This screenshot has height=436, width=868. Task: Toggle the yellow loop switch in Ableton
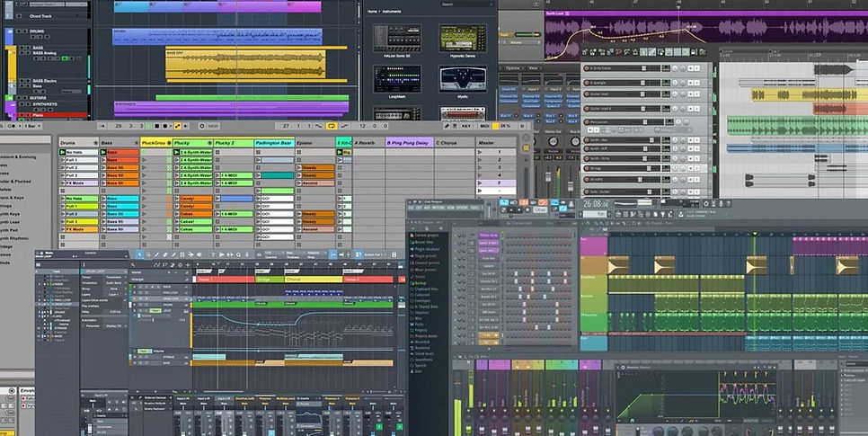point(331,126)
